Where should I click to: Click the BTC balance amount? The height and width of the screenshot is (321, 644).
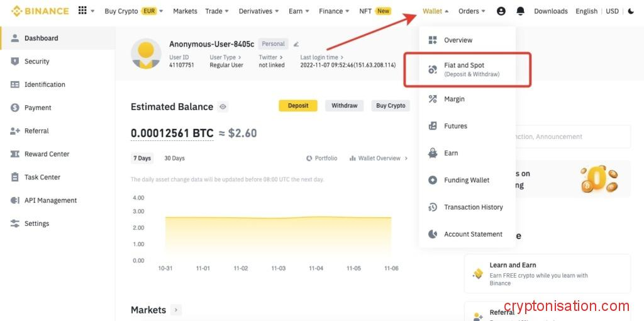(172, 133)
